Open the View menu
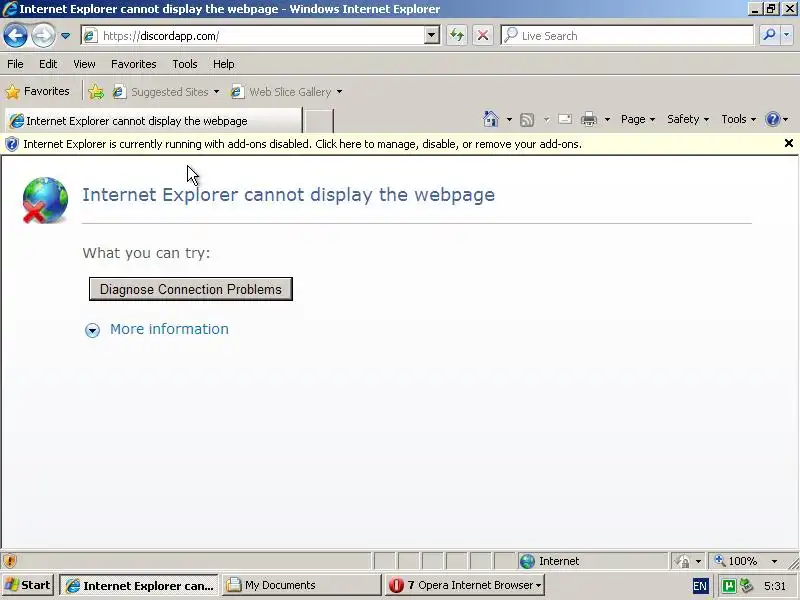Image resolution: width=800 pixels, height=600 pixels. click(x=84, y=64)
